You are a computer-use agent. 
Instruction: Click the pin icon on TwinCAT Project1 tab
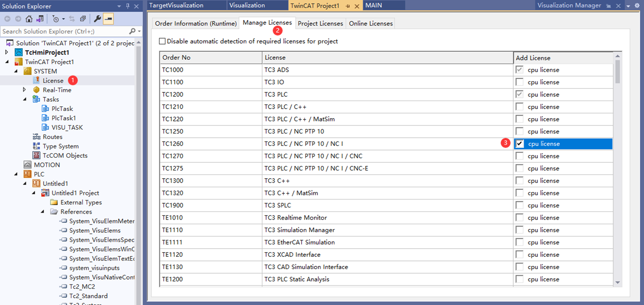click(x=348, y=6)
